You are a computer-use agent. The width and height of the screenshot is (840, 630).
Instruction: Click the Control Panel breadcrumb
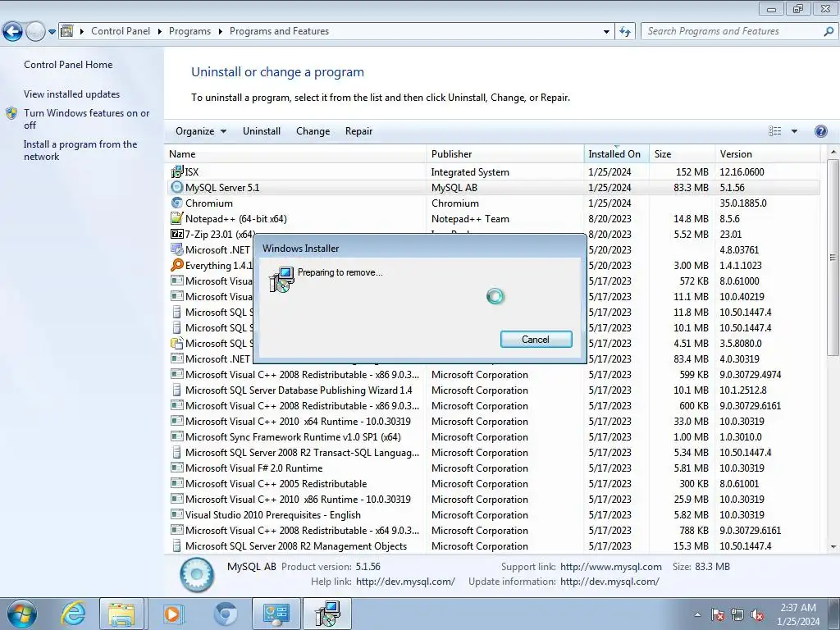[x=121, y=32]
